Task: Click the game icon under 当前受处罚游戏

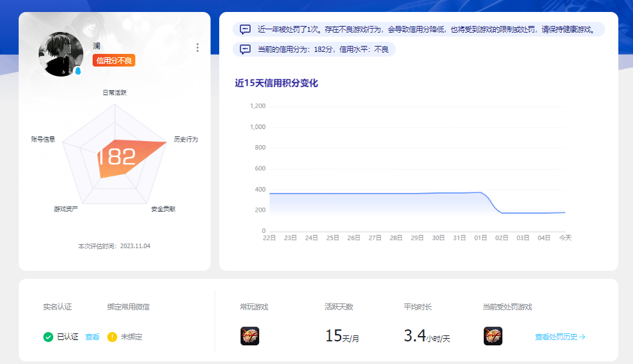Action: [492, 336]
